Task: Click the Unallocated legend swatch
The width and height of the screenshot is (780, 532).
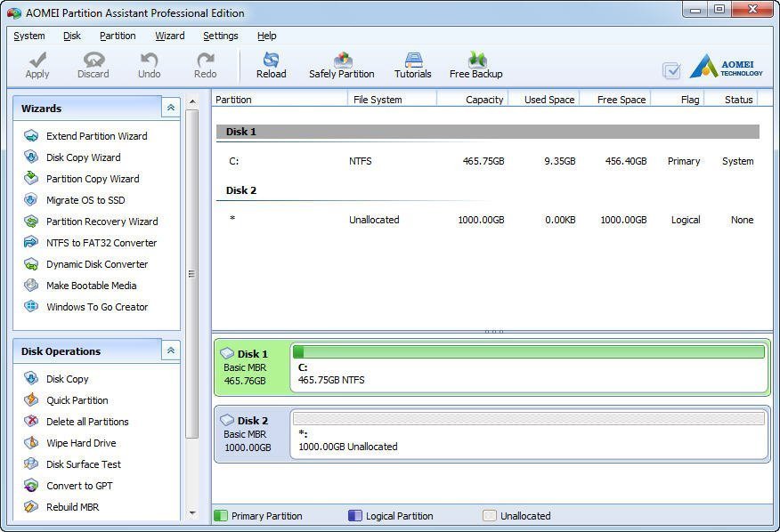Action: click(x=490, y=516)
